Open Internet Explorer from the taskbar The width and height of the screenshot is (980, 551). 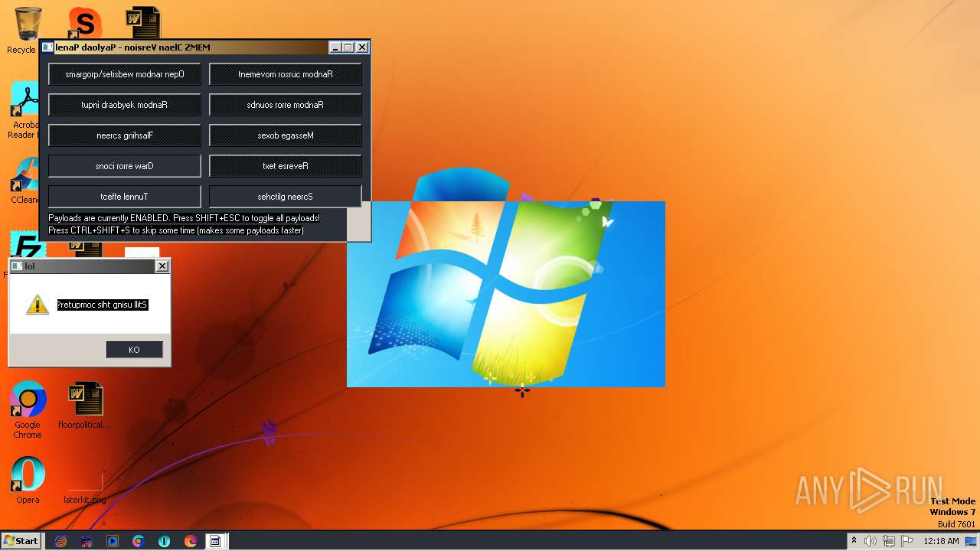click(60, 541)
